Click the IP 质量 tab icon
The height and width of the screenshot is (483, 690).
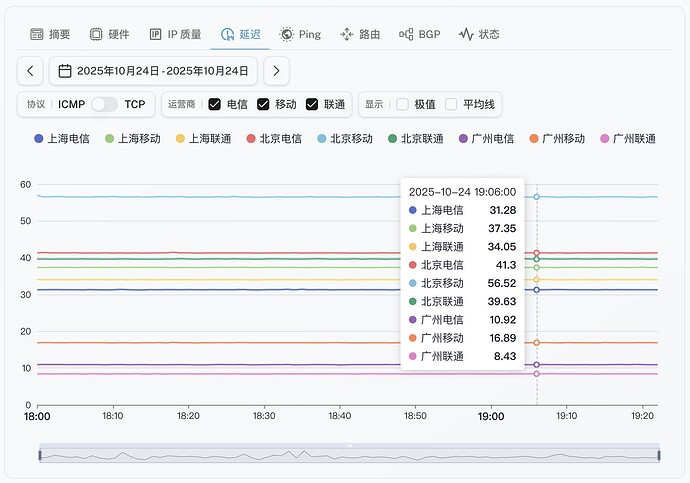155,34
